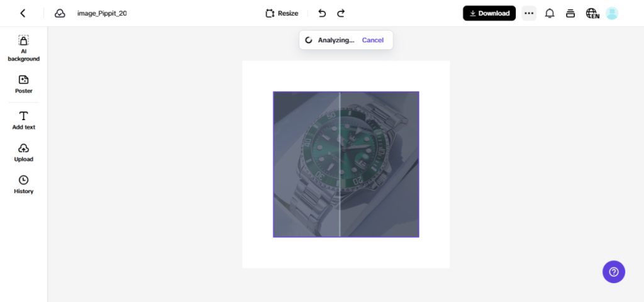Open the AI background tool
This screenshot has height=302, width=644.
click(23, 48)
